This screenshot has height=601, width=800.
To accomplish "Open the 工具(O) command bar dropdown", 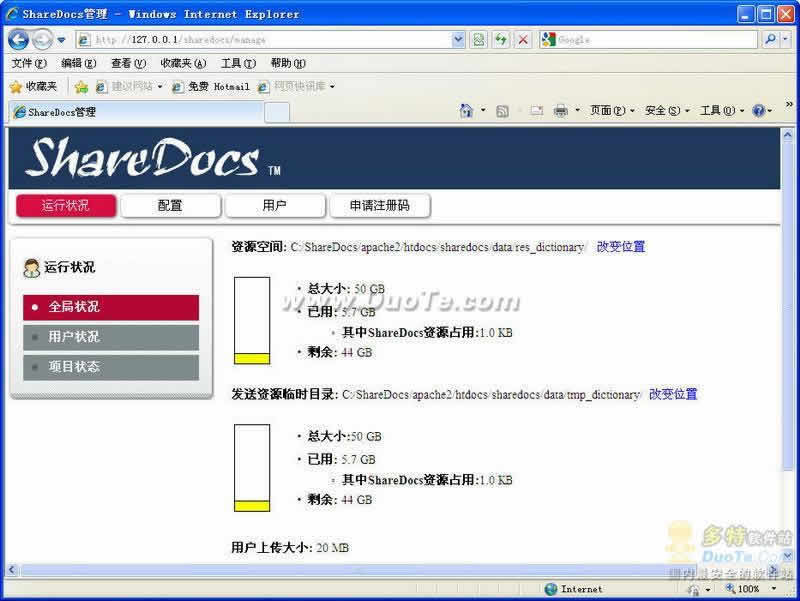I will point(721,111).
